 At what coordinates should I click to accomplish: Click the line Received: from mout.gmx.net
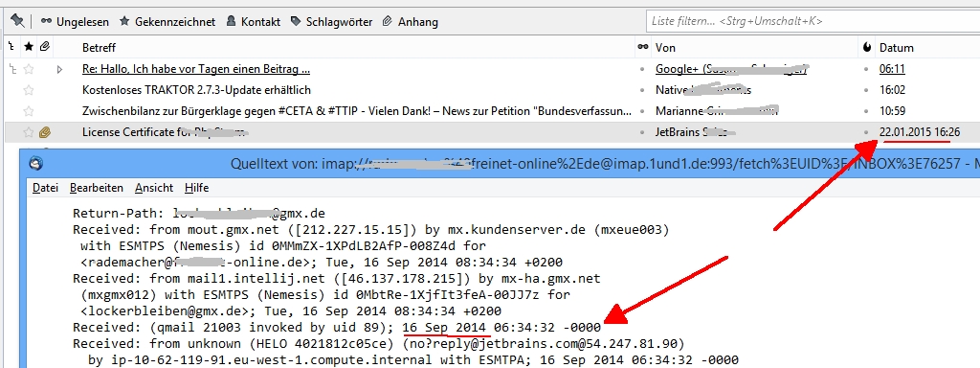tap(370, 230)
